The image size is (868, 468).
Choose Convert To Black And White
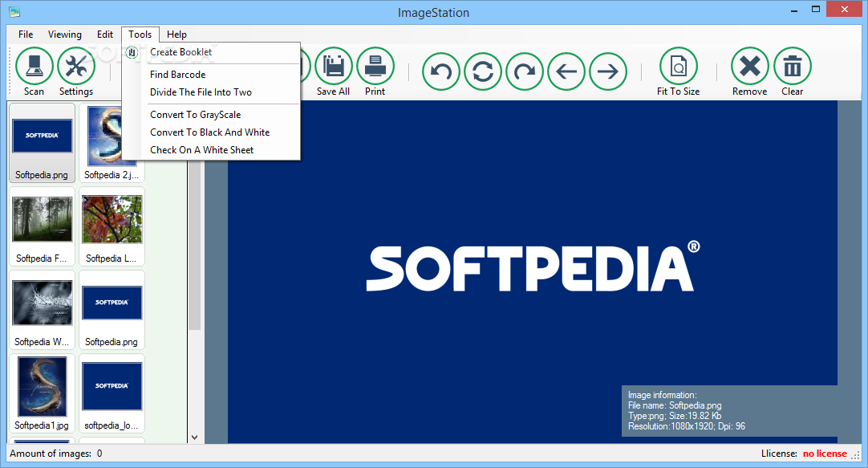(x=211, y=132)
